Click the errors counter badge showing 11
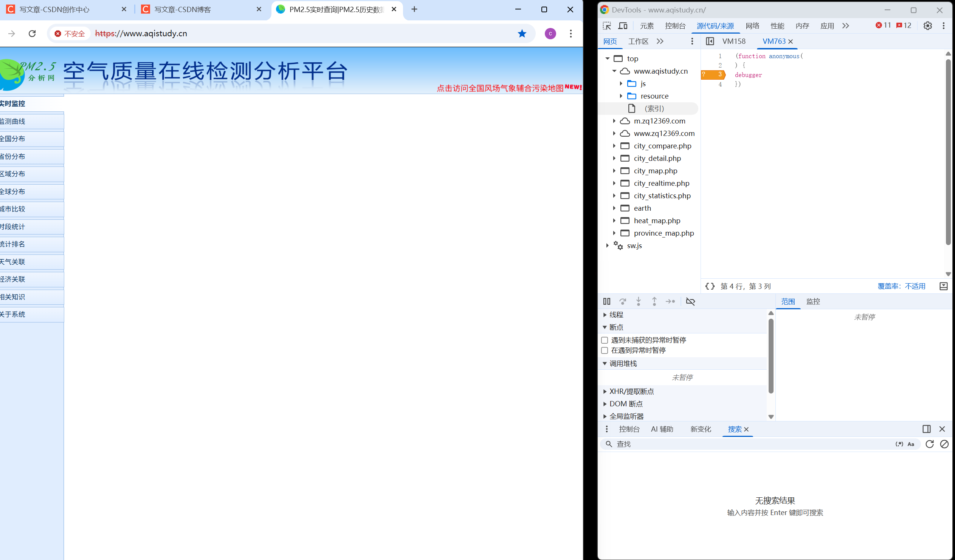955x560 pixels. tap(884, 25)
